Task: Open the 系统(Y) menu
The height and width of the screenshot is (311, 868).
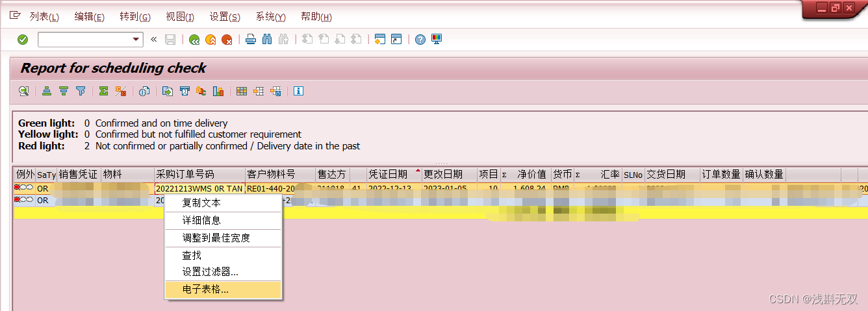Action: [x=270, y=17]
